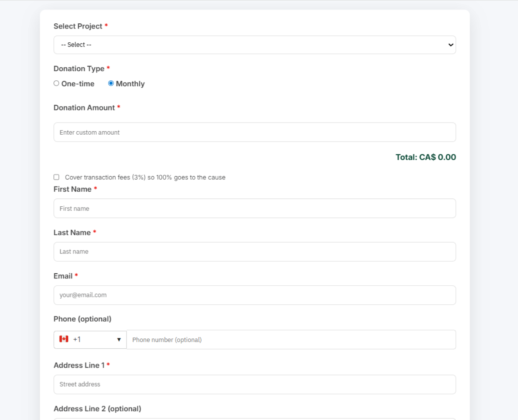This screenshot has width=518, height=420.
Task: Click the "Cover transaction fees (3%)" label text
Action: 145,177
